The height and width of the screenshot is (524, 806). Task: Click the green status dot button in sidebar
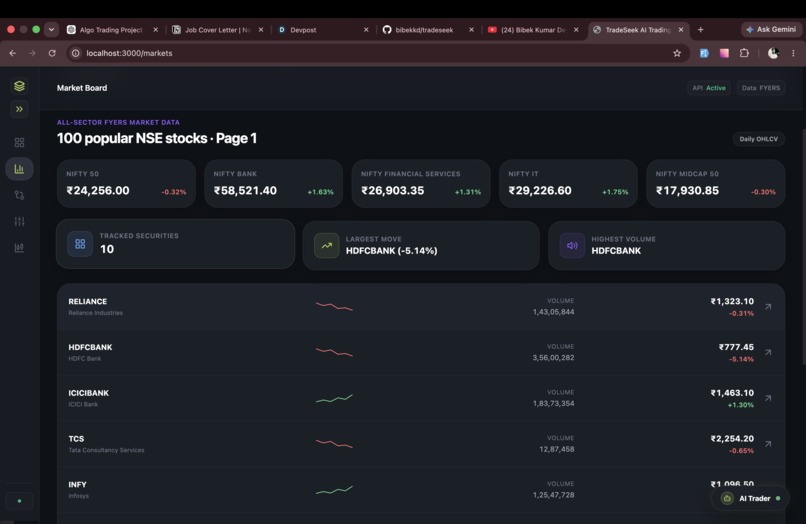click(19, 501)
